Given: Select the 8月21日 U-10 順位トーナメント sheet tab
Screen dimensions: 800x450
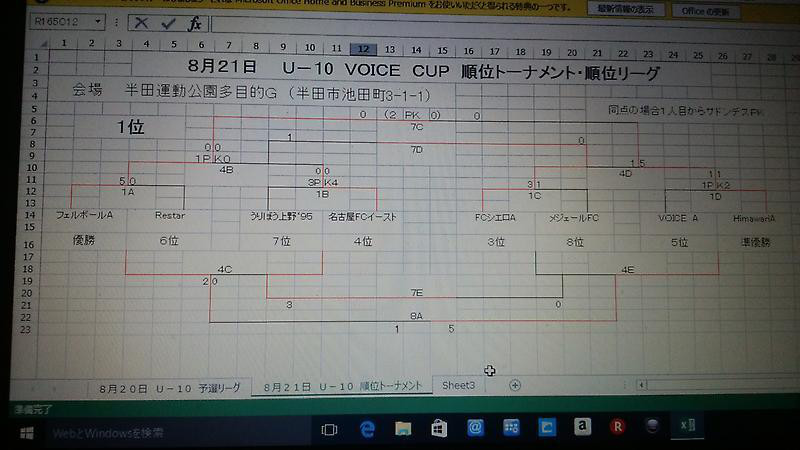Looking at the screenshot, I should tap(343, 386).
